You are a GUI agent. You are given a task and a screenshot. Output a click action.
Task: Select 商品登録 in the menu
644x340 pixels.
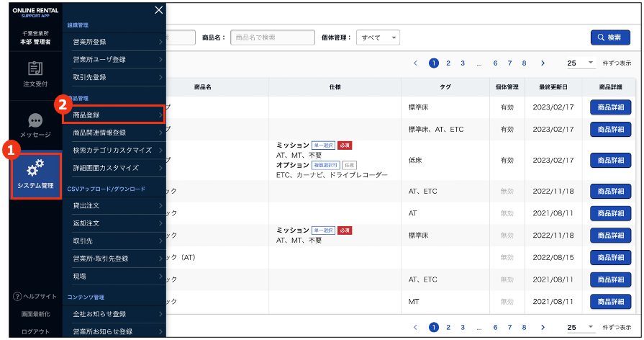point(117,115)
